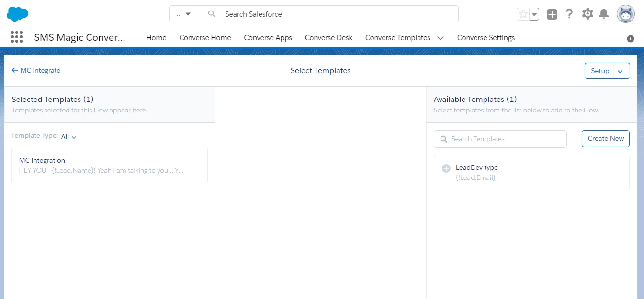Select Converse Templates tab
Image resolution: width=644 pixels, height=299 pixels.
[397, 38]
